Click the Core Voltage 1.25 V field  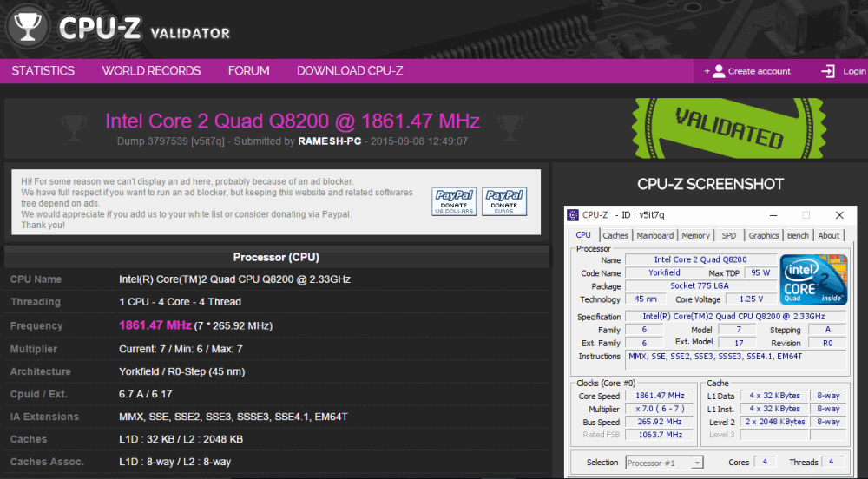point(751,299)
